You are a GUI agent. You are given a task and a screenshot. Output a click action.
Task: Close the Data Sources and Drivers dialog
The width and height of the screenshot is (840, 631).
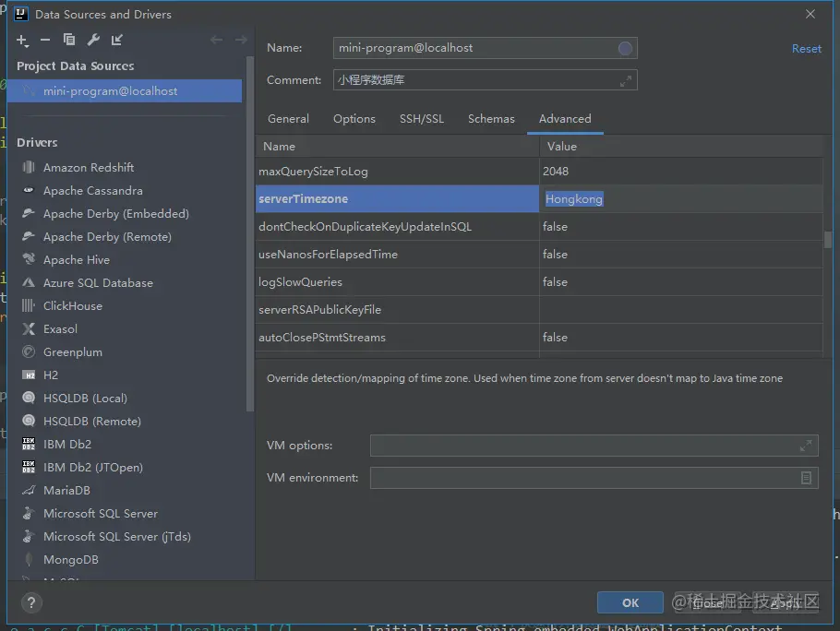coord(810,14)
